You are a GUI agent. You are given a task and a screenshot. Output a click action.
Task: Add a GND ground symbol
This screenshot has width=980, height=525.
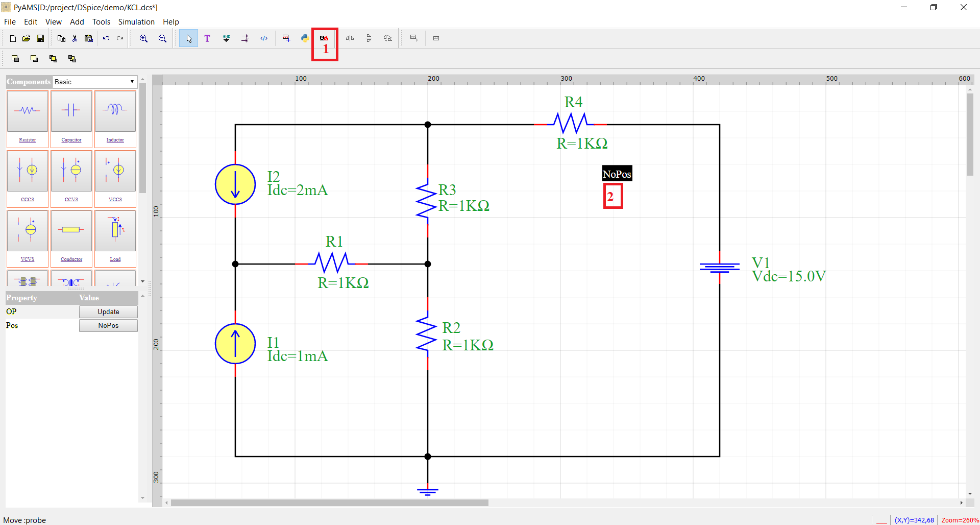tap(227, 38)
